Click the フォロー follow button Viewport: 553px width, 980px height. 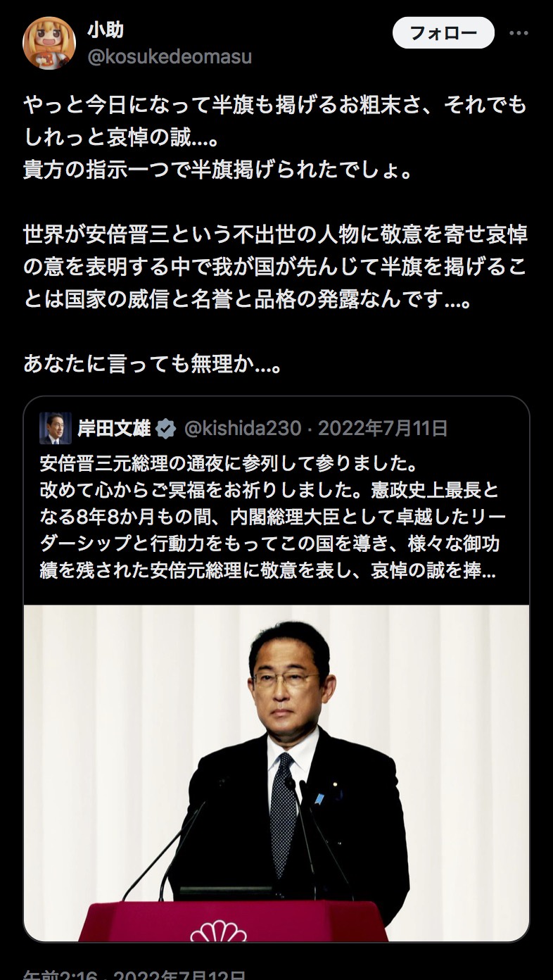(443, 32)
